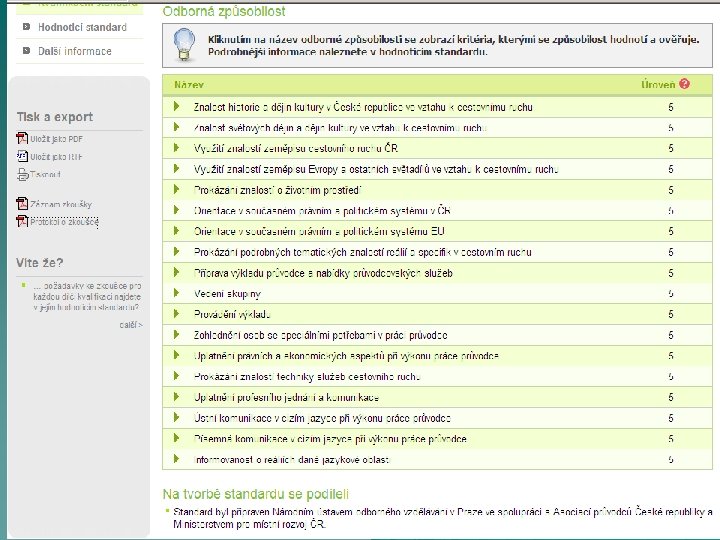Expand Příprava výkladu průvodce row

tap(177, 272)
